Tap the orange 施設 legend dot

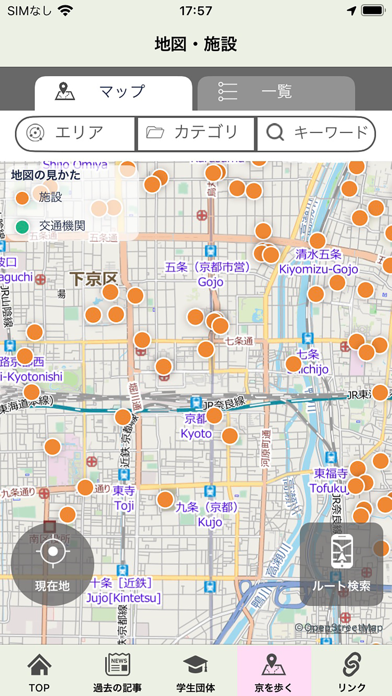(22, 198)
